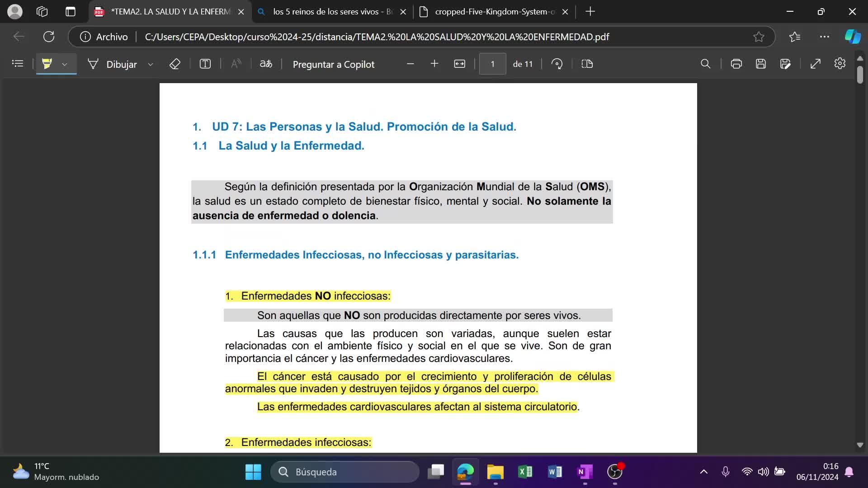
Task: Toggle the Highlight tool on or off
Action: coord(47,64)
